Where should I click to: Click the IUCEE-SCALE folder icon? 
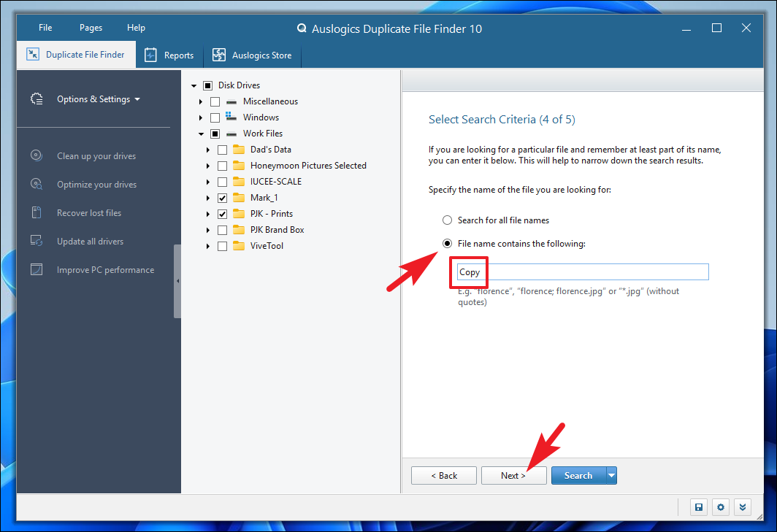[x=239, y=181]
